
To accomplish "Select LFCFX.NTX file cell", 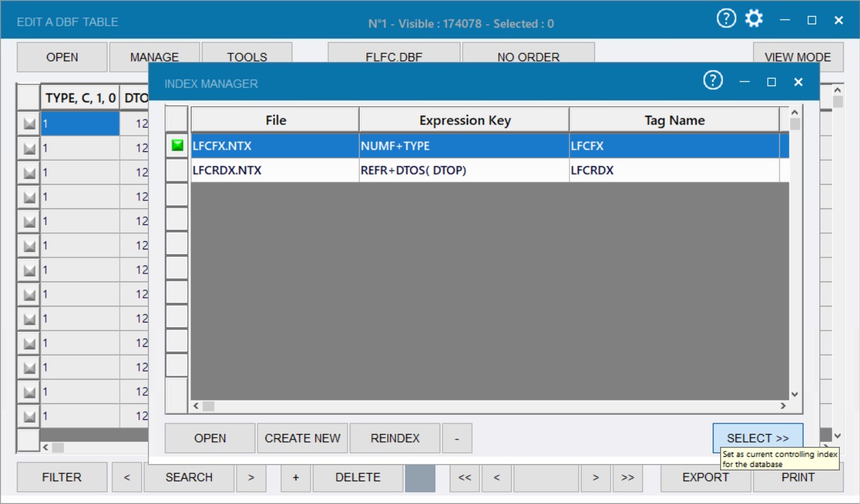I will click(x=275, y=146).
